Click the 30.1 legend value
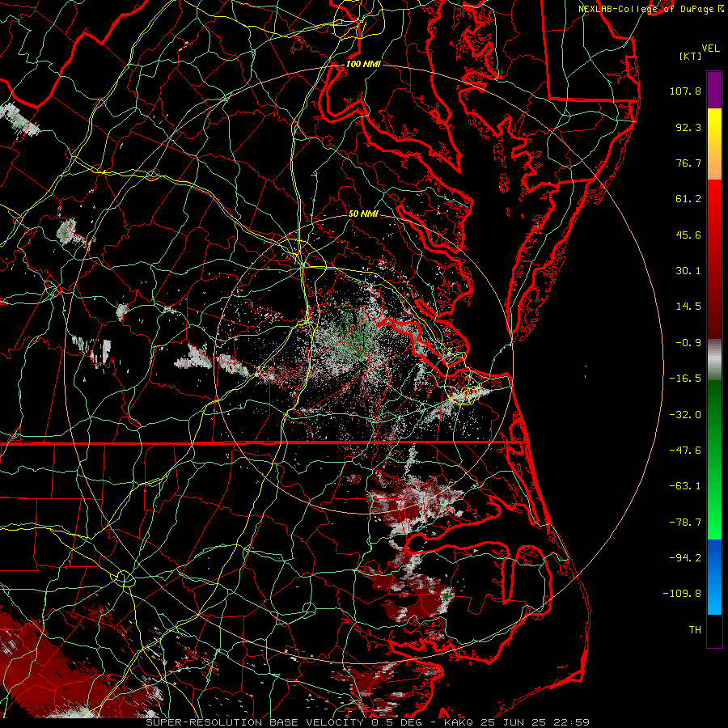The image size is (728, 728). (x=688, y=271)
